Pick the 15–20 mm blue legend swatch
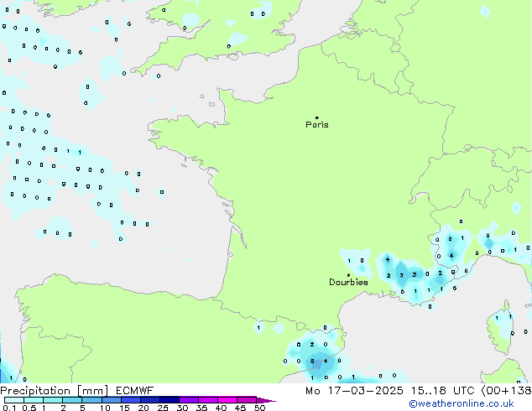The width and height of the screenshot is (532, 411). point(130,400)
